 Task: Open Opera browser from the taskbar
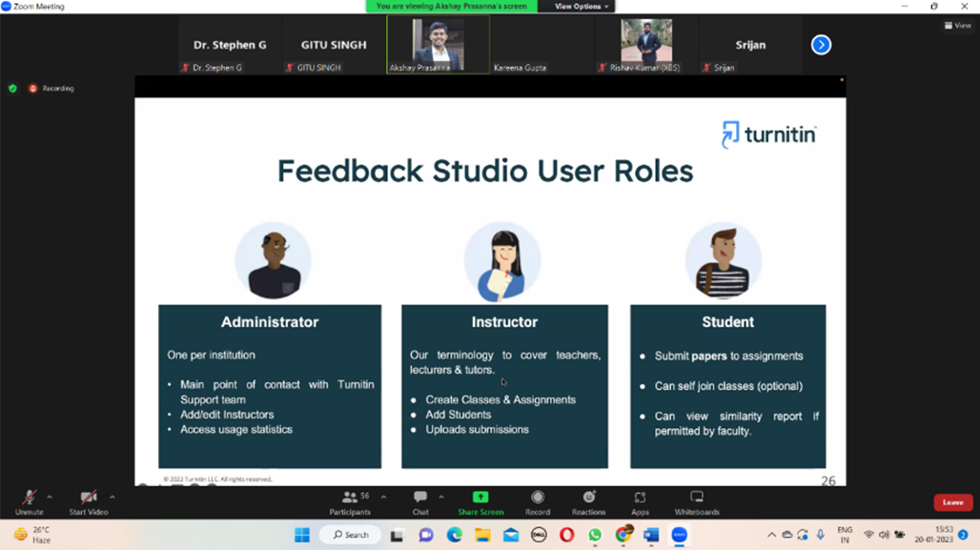click(x=567, y=535)
